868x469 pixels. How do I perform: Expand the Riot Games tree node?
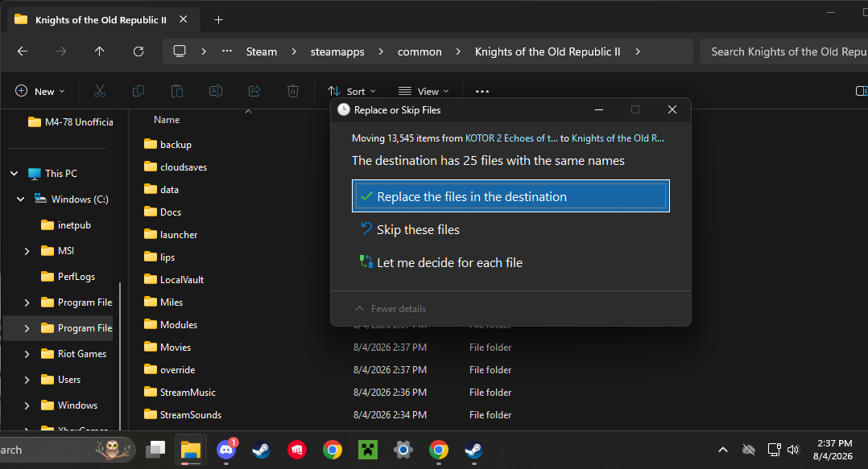pyautogui.click(x=27, y=354)
